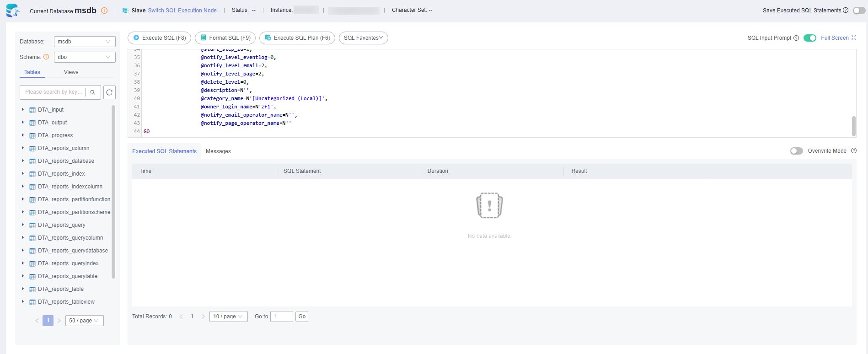Click the DTA_progress table icon

[32, 136]
